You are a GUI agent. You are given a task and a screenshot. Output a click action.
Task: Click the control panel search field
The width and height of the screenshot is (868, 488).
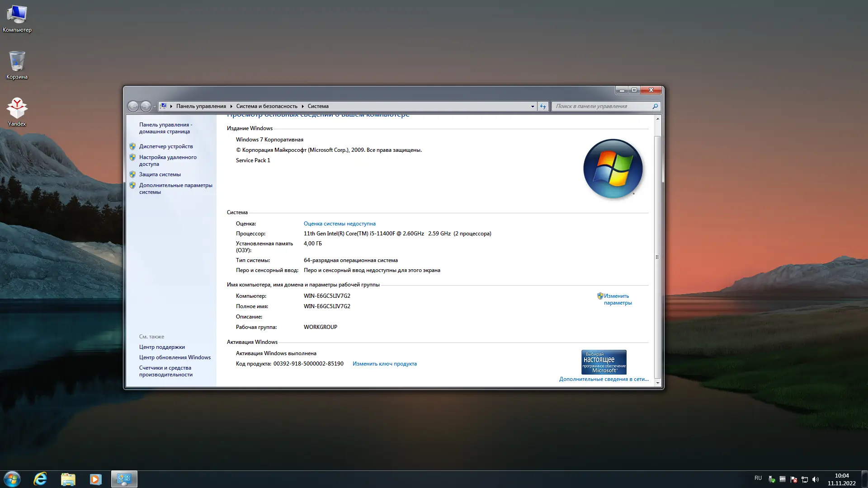[601, 106]
